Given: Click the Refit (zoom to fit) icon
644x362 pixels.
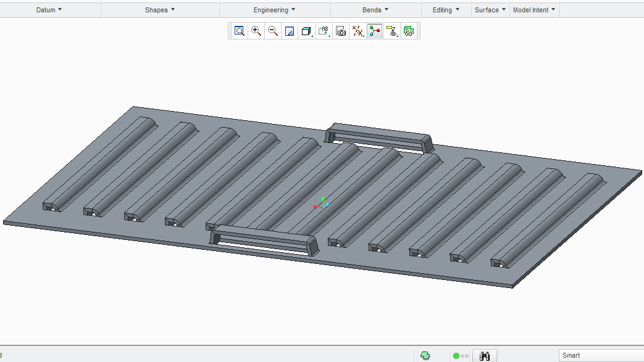Looking at the screenshot, I should 240,31.
